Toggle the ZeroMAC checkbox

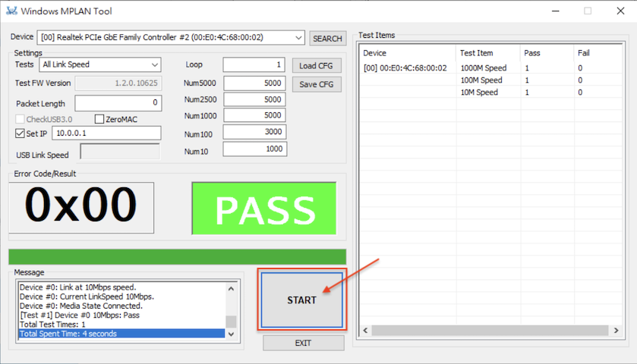point(99,119)
